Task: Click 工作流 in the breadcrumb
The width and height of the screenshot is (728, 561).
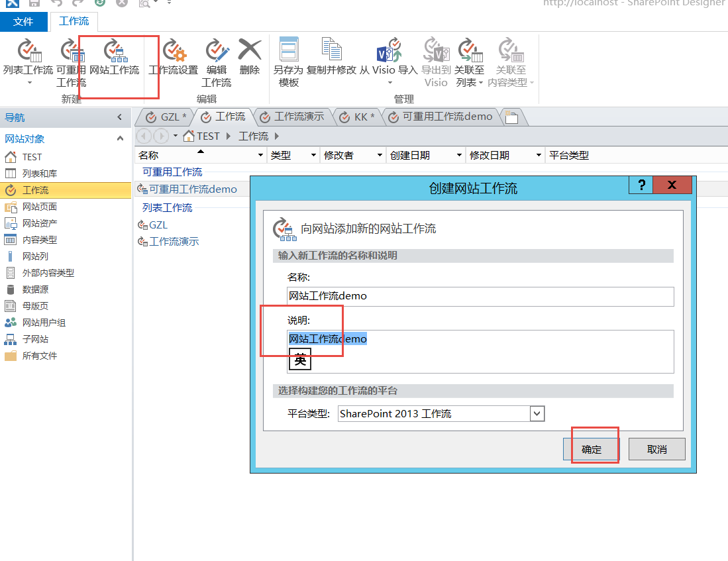Action: pyautogui.click(x=254, y=136)
